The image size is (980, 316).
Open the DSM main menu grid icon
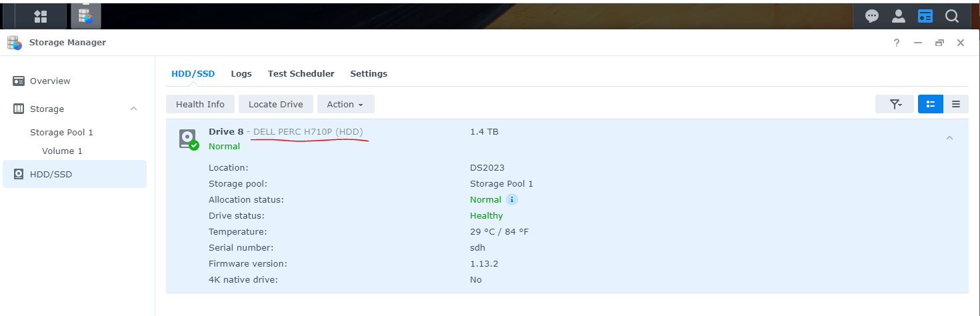click(x=41, y=16)
